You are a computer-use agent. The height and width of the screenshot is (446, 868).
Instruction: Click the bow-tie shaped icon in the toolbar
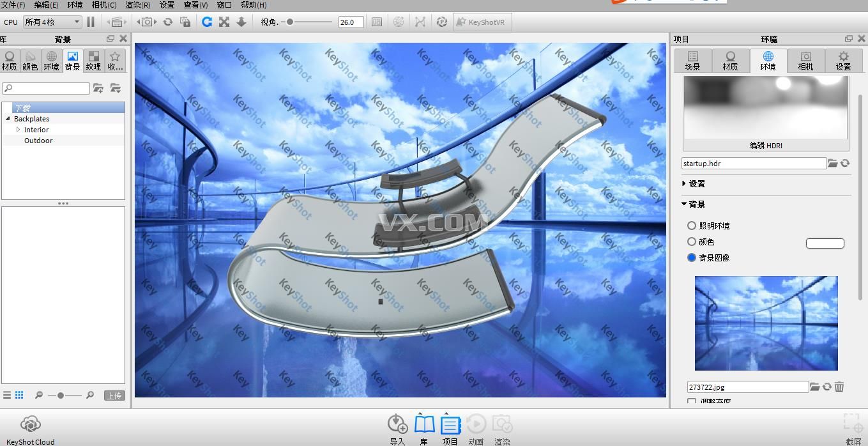(x=420, y=22)
